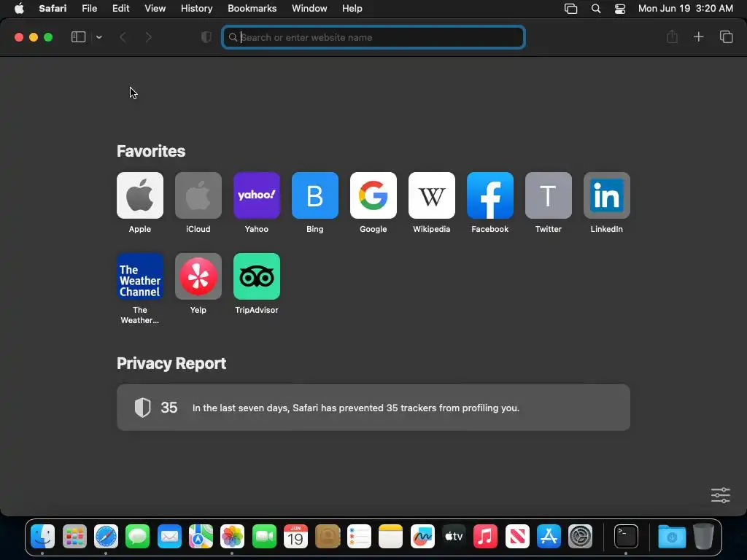Open the Yahoo favorite
747x560 pixels.
point(256,195)
